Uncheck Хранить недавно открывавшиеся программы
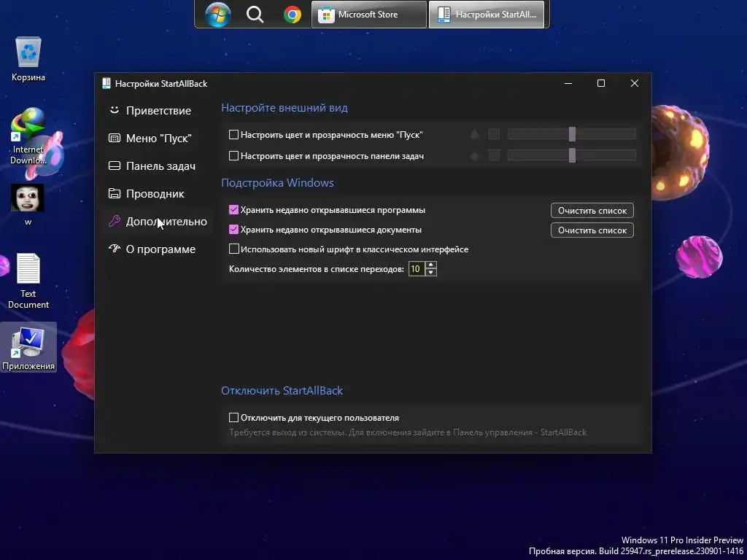Viewport: 747px width, 560px height. coord(233,209)
